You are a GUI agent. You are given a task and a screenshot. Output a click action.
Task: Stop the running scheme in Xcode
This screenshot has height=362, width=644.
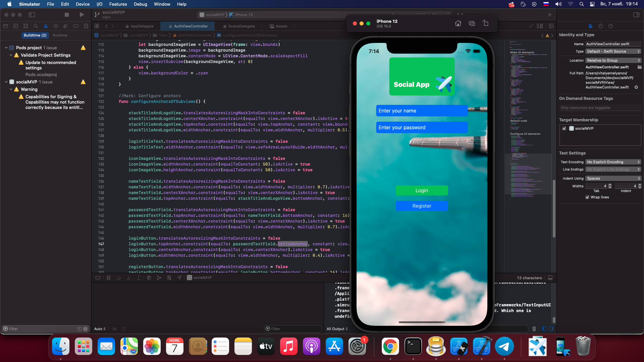click(x=67, y=15)
